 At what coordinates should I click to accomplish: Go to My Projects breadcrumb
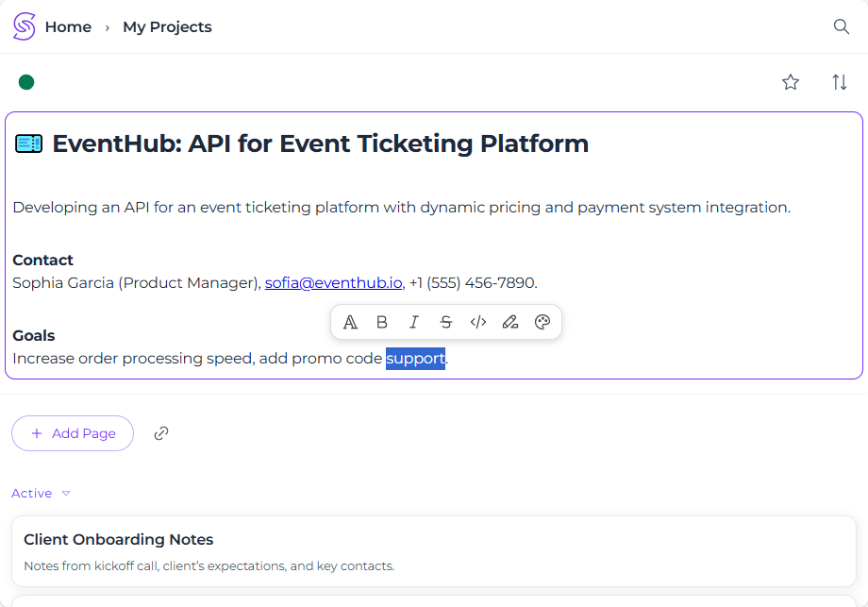(167, 27)
